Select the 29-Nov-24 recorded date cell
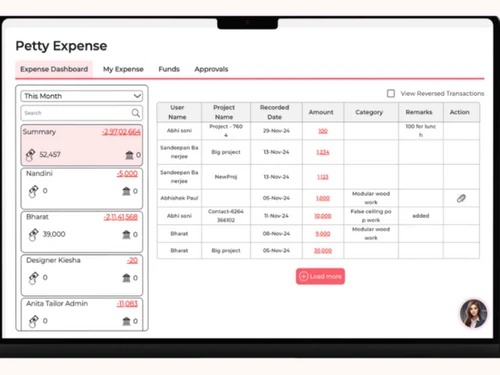Viewport: 500px width, 375px height. tap(276, 131)
